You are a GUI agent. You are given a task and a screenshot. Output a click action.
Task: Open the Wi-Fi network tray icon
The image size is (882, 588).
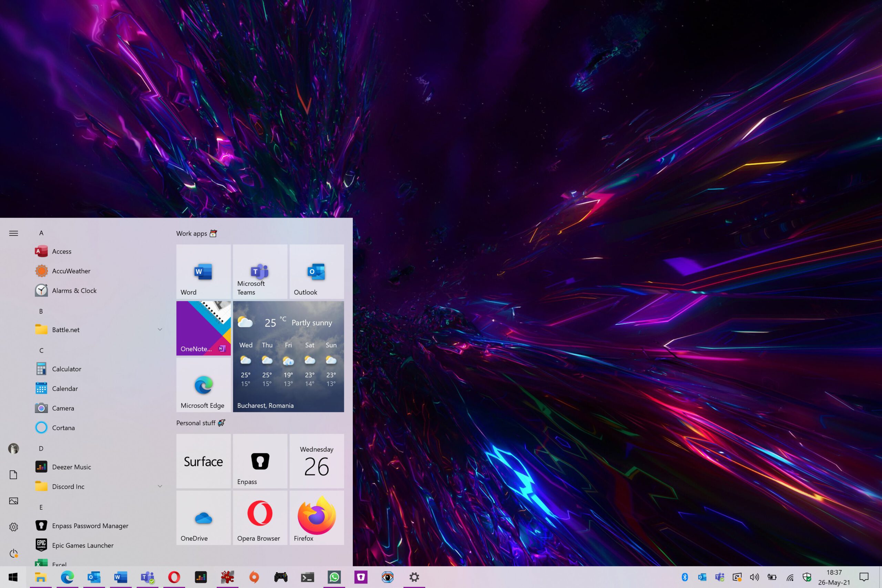tap(790, 578)
